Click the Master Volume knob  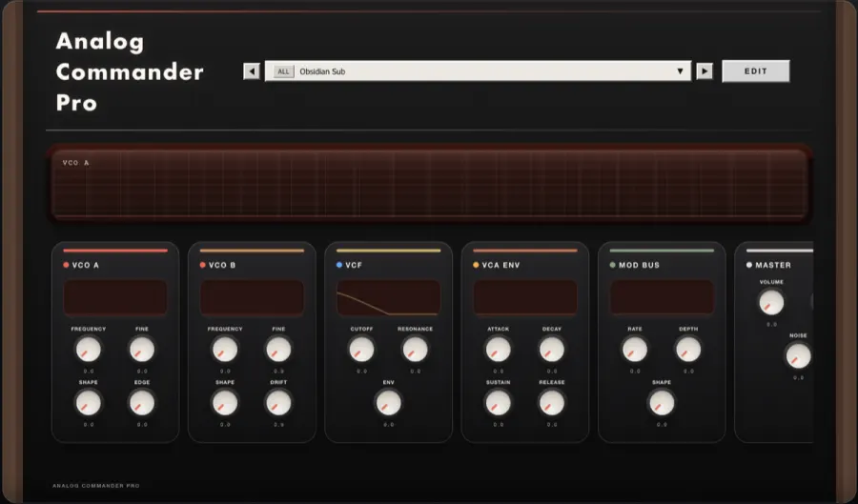click(x=770, y=302)
